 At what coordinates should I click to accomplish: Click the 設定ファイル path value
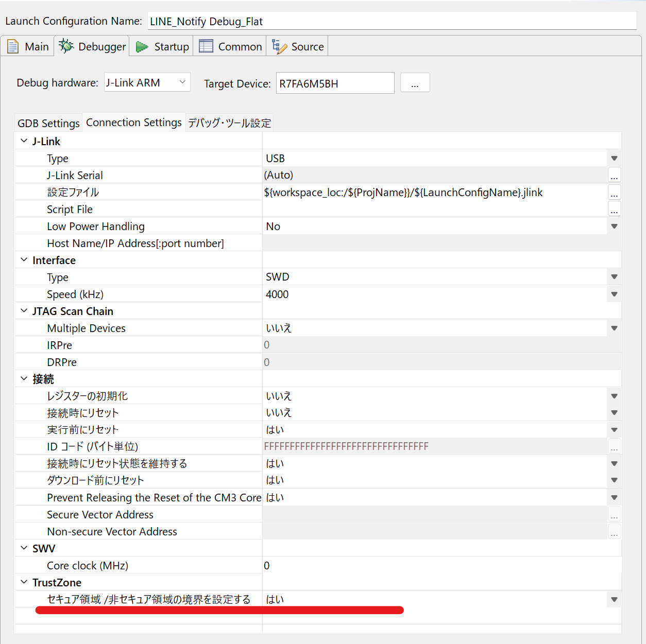pyautogui.click(x=403, y=193)
